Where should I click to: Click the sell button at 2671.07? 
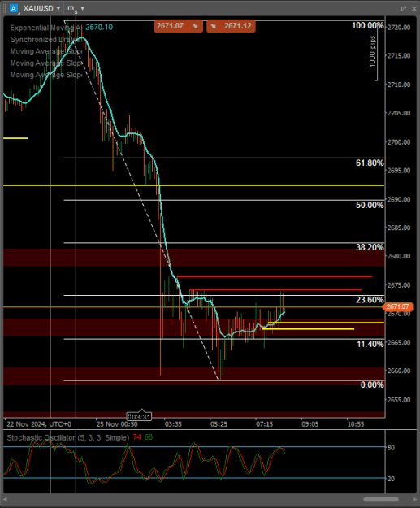tap(179, 26)
